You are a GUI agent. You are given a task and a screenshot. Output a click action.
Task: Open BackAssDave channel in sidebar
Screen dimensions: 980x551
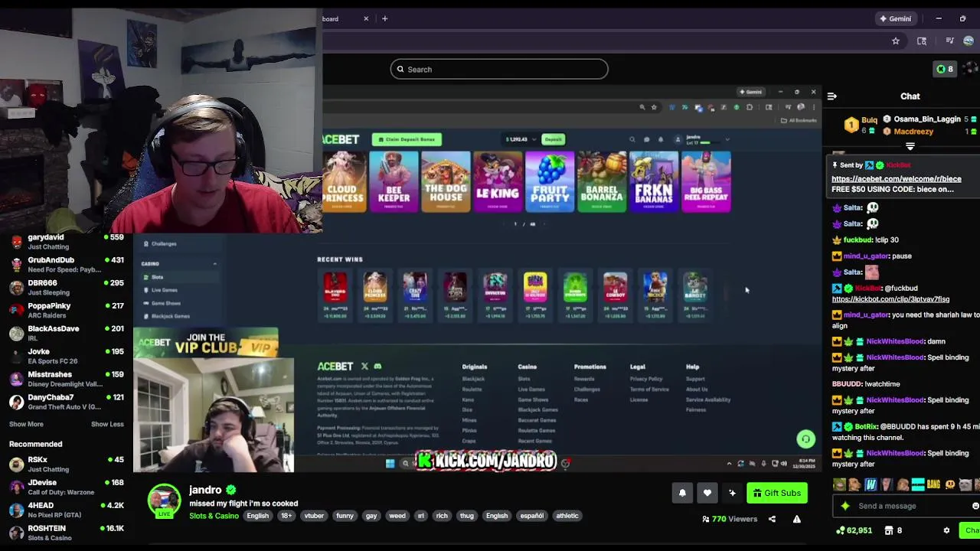coord(67,334)
